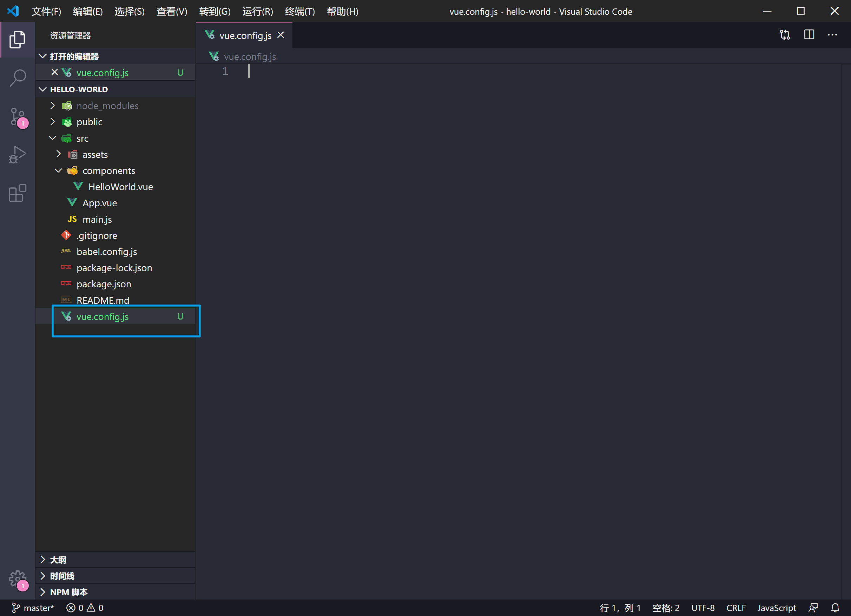The height and width of the screenshot is (616, 851).
Task: Open the 文件(F) menu
Action: [x=46, y=11]
